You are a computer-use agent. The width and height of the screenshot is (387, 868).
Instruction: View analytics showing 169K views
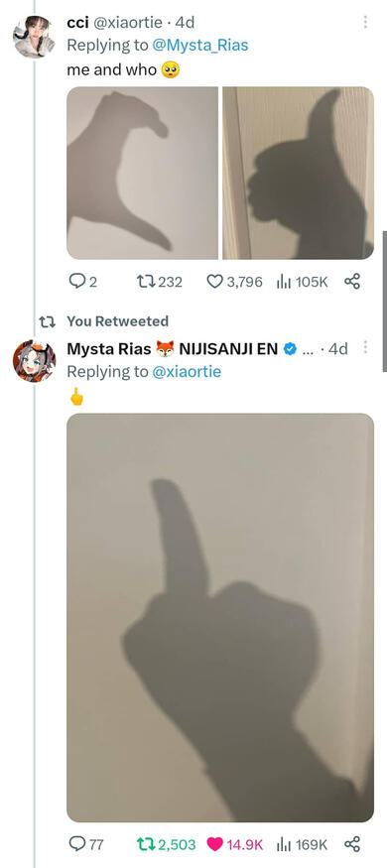tap(302, 844)
